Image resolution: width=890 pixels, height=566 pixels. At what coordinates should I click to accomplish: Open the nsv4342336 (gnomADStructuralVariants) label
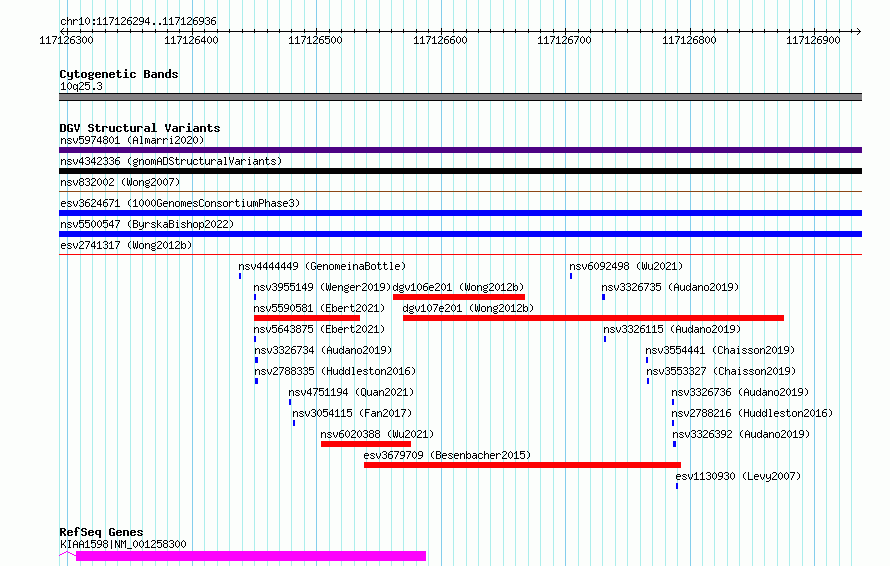(x=171, y=161)
